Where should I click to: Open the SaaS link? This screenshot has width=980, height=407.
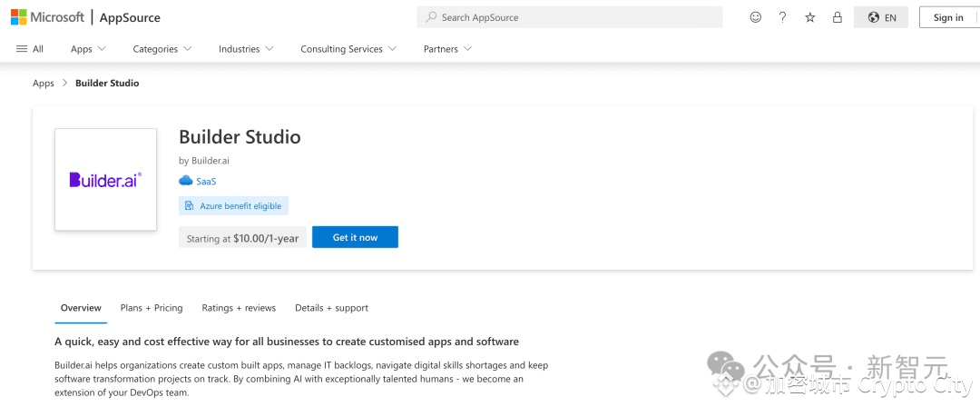206,182
